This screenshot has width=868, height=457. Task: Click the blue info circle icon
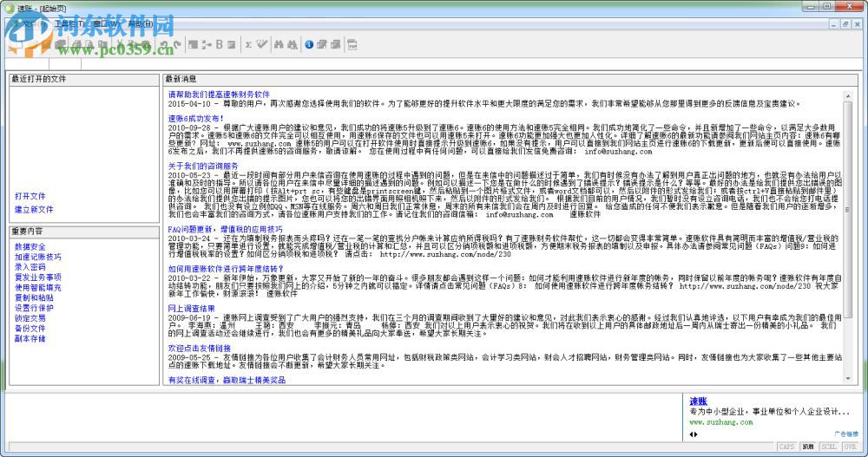pyautogui.click(x=309, y=45)
